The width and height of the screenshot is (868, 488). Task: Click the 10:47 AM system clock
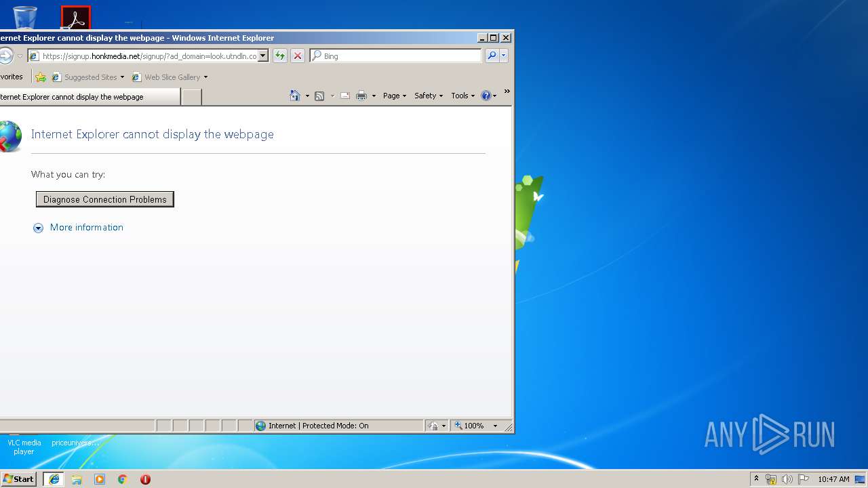833,479
